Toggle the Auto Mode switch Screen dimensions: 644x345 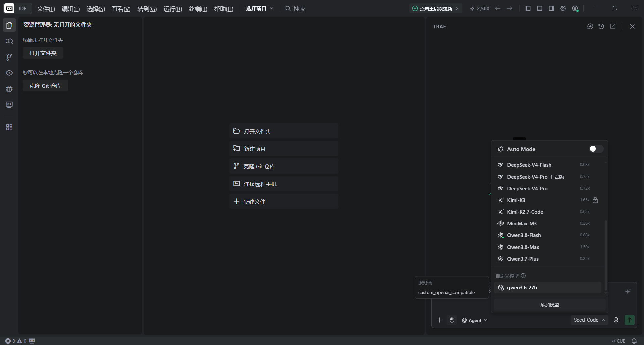click(x=596, y=149)
